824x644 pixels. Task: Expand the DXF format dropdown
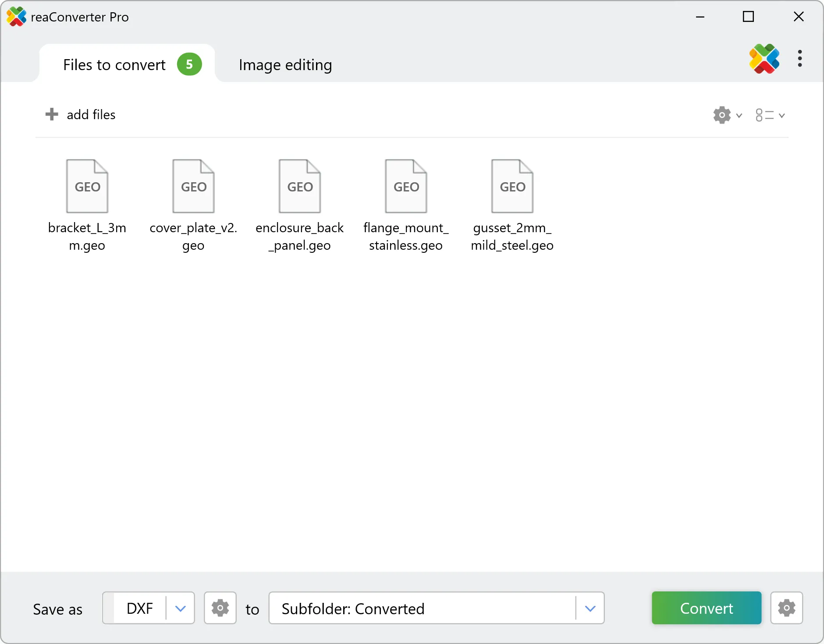coord(180,608)
